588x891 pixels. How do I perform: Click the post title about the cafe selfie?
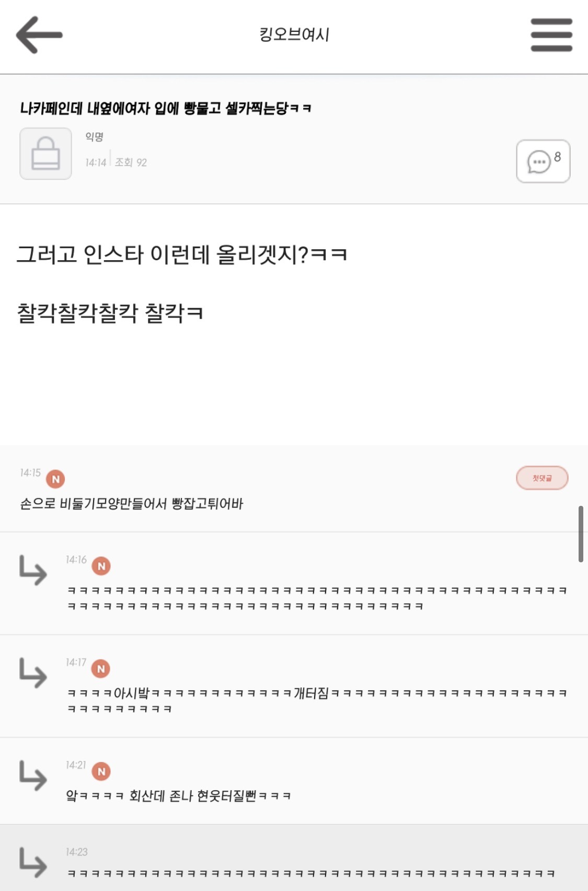coord(166,108)
